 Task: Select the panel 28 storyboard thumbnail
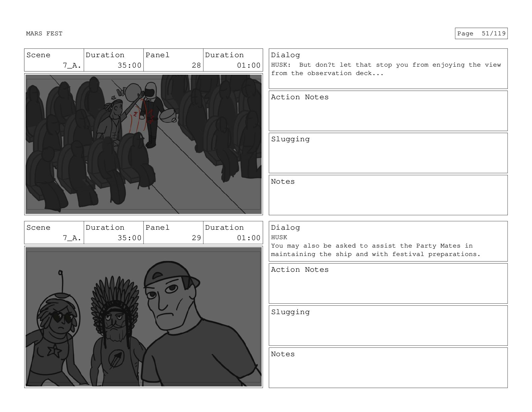tap(144, 144)
